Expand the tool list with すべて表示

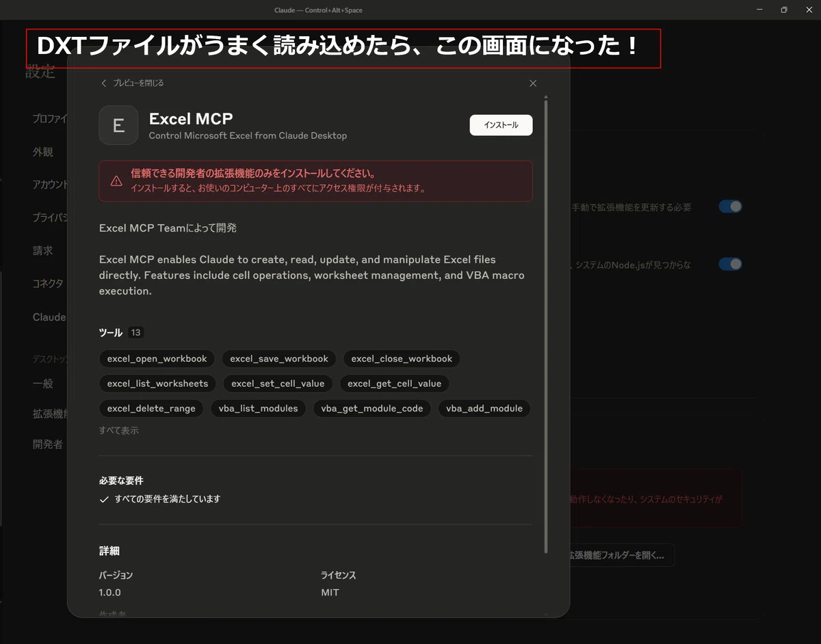click(119, 431)
